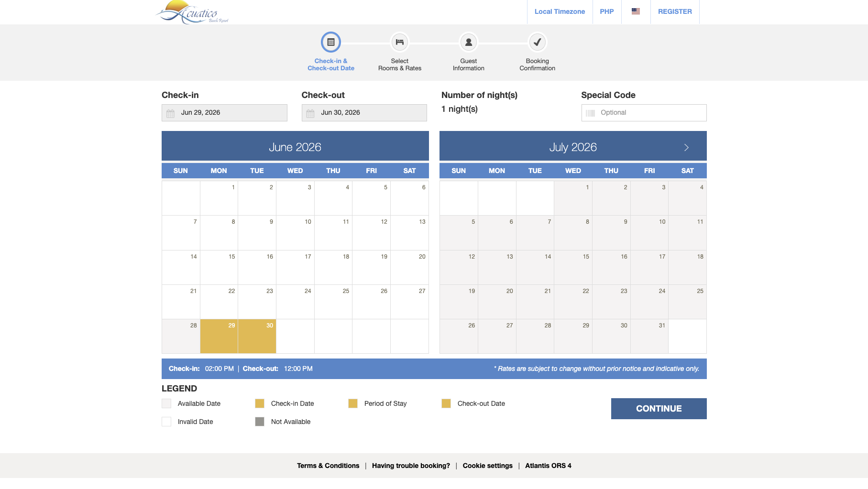Select July 6 in the calendar

(497, 233)
